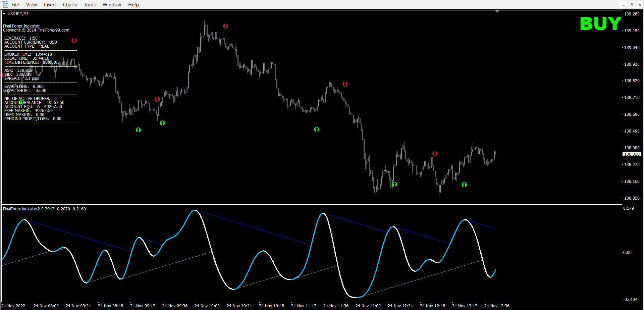Click the rightmost green buy arrow on the chart
The image size is (644, 310).
464,185
